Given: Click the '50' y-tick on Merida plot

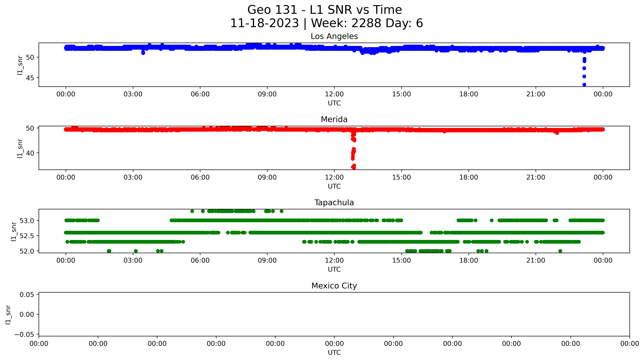Looking at the screenshot, I should click(30, 128).
